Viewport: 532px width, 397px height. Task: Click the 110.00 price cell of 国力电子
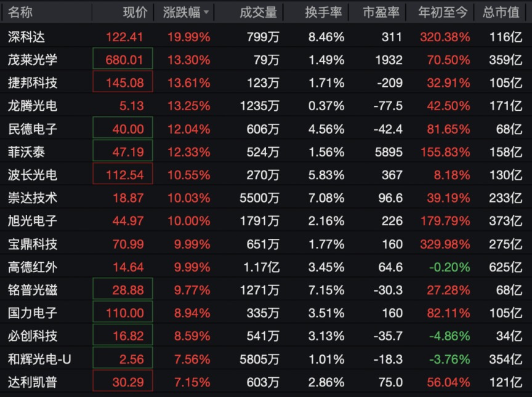pyautogui.click(x=123, y=312)
